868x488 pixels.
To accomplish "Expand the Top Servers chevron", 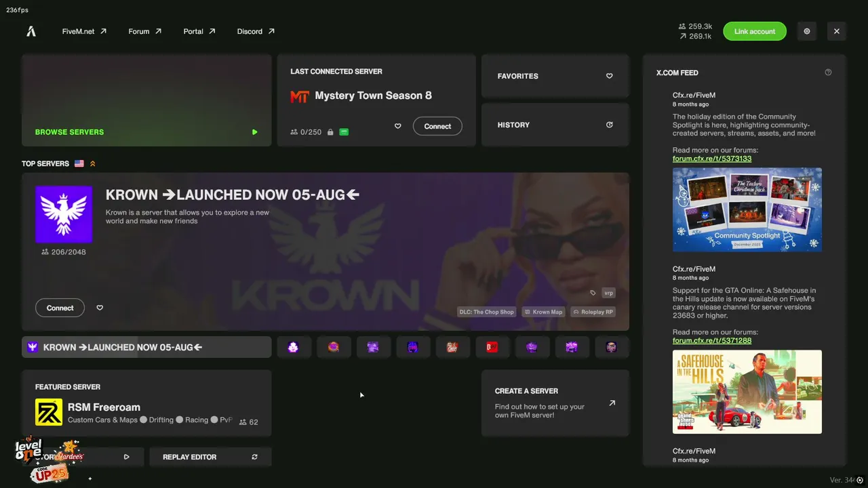I will [x=93, y=163].
